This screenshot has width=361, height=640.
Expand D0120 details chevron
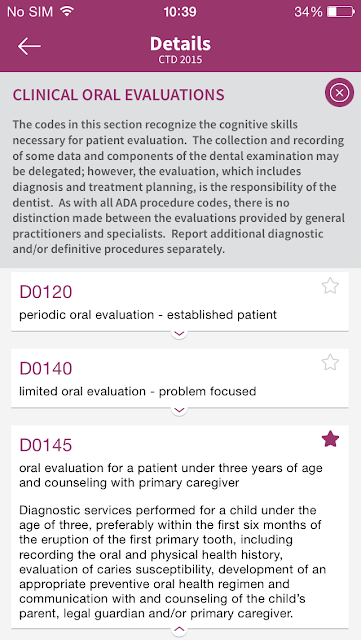pyautogui.click(x=180, y=333)
